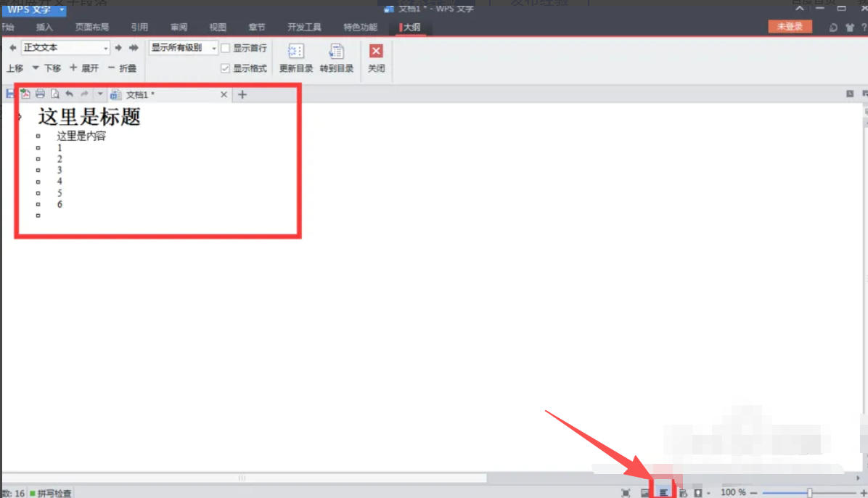The image size is (868, 498).
Task: Open the undo history dropdown arrow
Action: pos(100,94)
